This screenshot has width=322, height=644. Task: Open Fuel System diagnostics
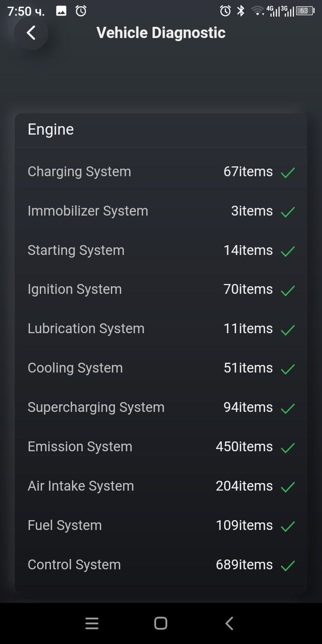161,525
